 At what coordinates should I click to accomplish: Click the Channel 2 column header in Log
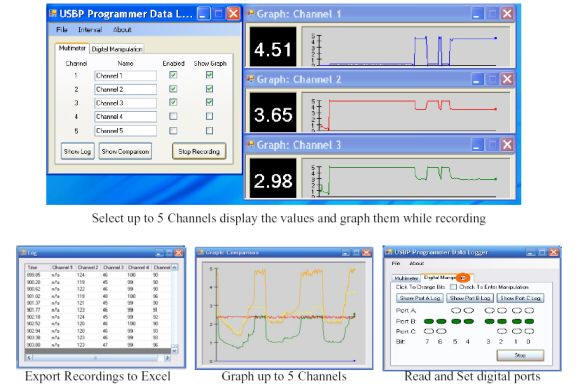(88, 267)
